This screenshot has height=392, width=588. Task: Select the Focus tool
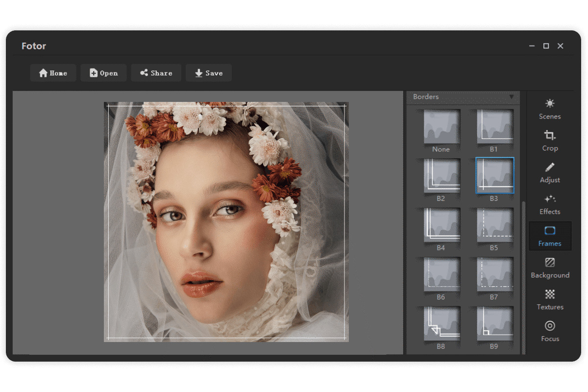[550, 331]
